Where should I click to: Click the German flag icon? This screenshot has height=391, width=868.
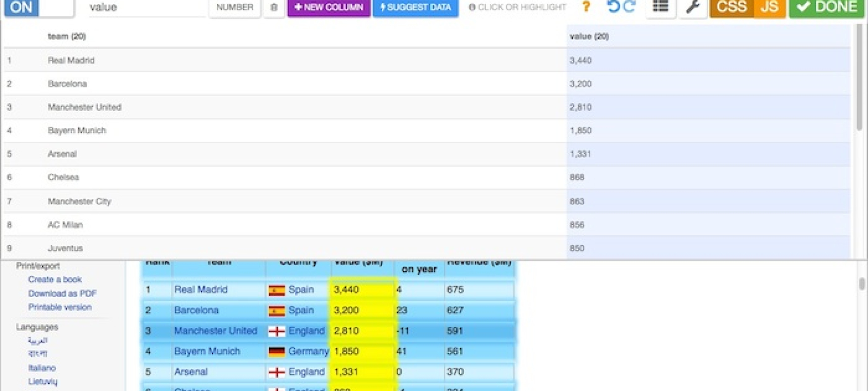pos(277,352)
